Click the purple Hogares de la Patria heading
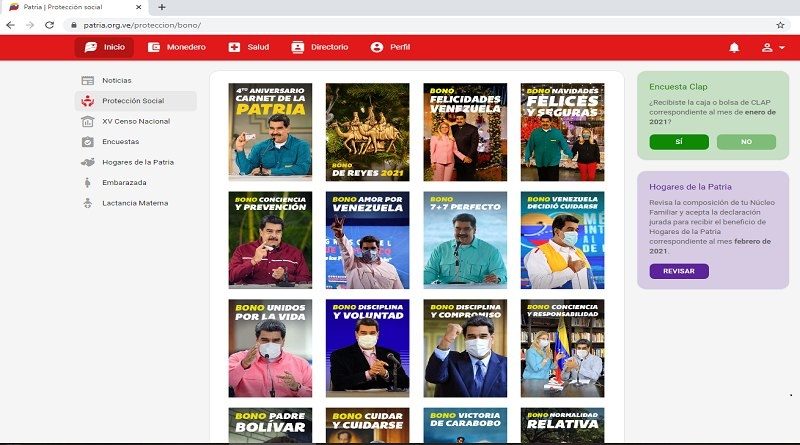This screenshot has height=445, width=800. (x=690, y=187)
